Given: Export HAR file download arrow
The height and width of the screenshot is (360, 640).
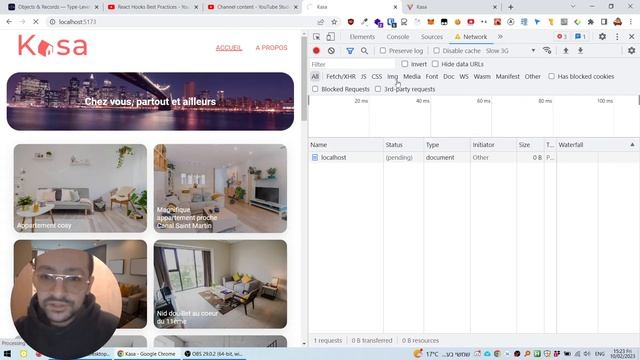Looking at the screenshot, I should point(580,51).
